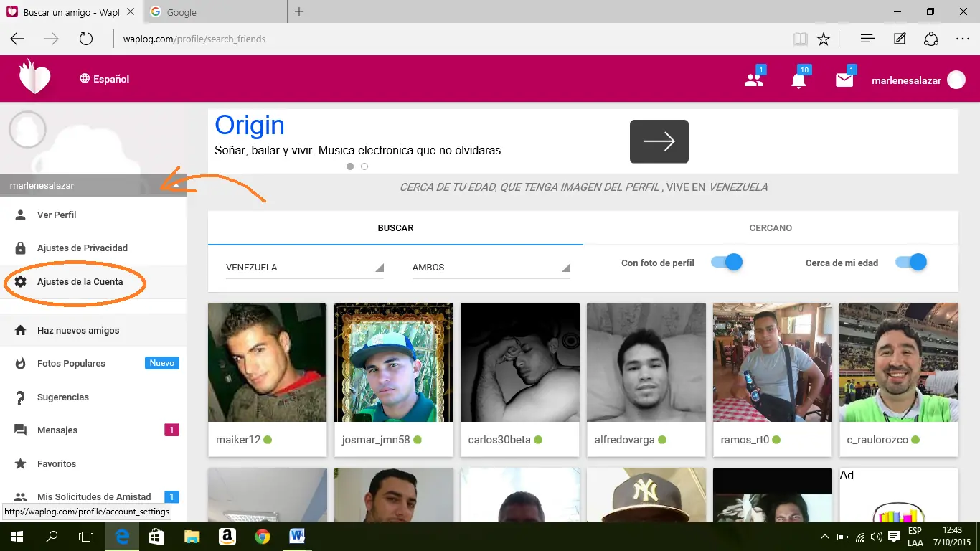The height and width of the screenshot is (551, 980).
Task: Open a new browser tab
Action: click(x=299, y=11)
